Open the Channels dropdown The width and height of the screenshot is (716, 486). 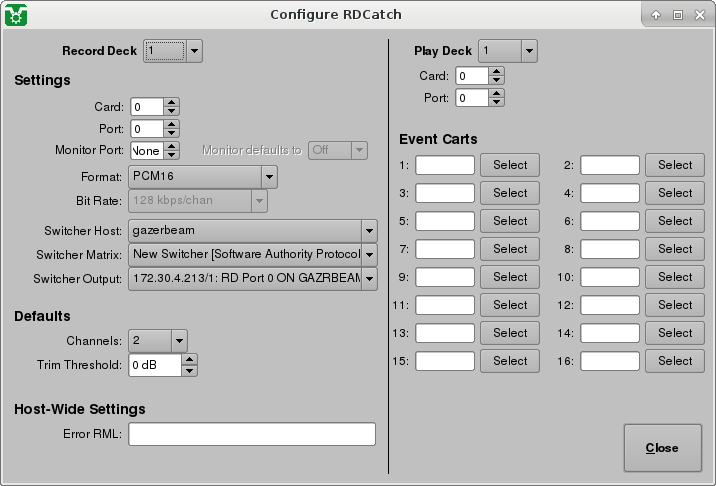pos(178,341)
